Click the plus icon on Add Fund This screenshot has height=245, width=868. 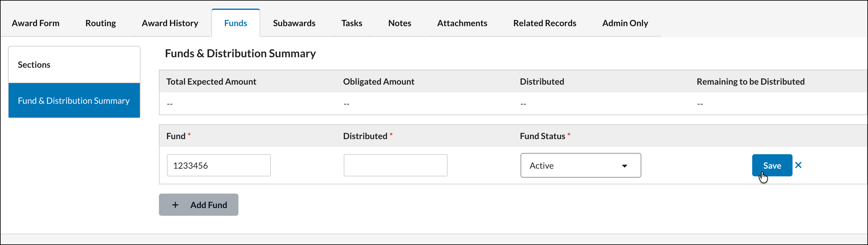pyautogui.click(x=175, y=205)
